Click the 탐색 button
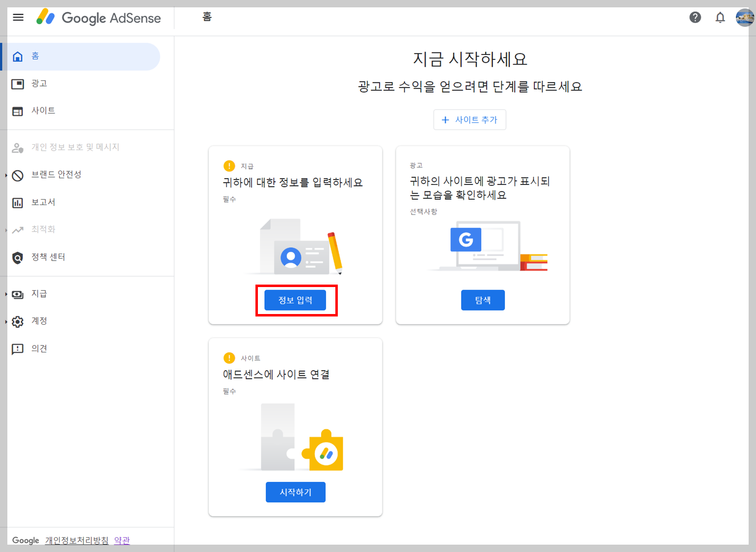This screenshot has width=756, height=552. click(483, 300)
